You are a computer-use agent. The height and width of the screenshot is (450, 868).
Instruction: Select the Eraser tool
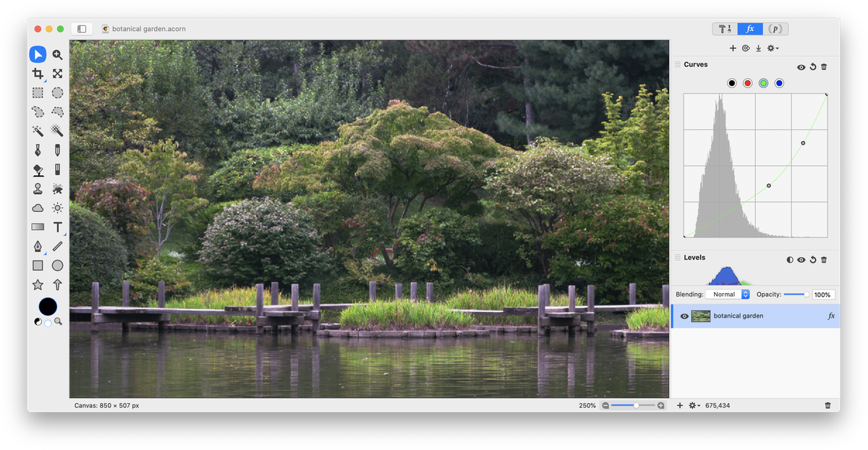[x=57, y=169]
